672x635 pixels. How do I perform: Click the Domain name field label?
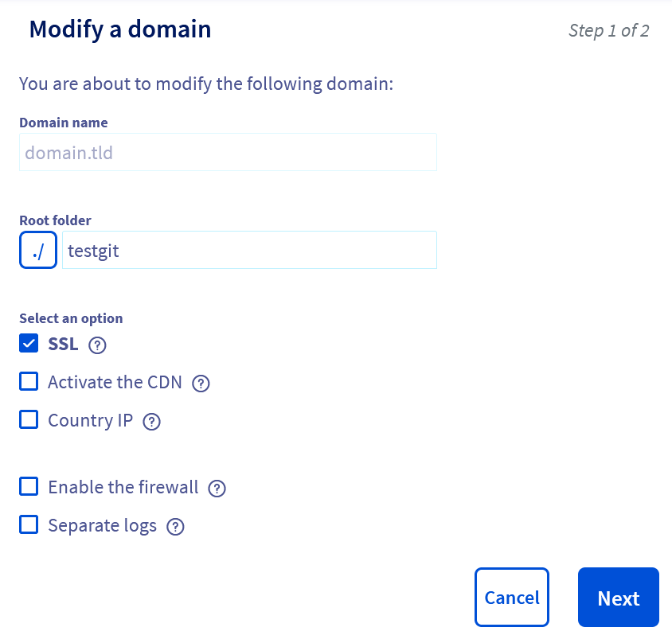(64, 123)
